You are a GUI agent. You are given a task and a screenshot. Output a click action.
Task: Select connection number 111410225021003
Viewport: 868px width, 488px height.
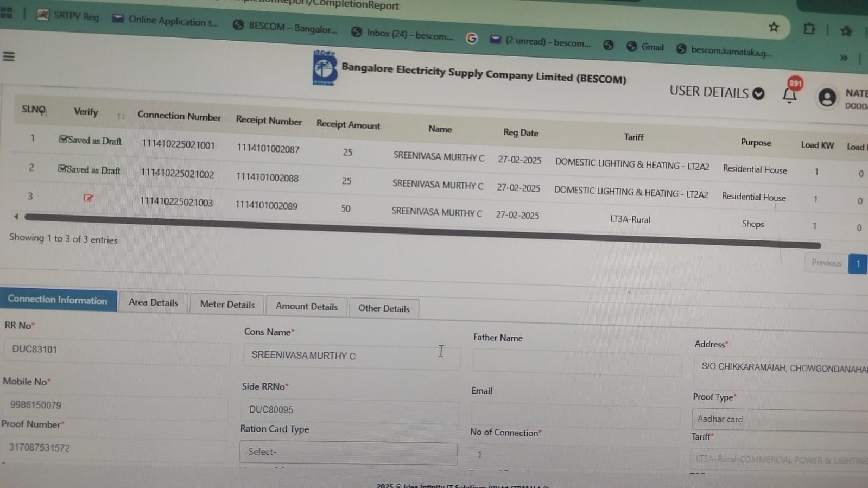[x=176, y=202]
